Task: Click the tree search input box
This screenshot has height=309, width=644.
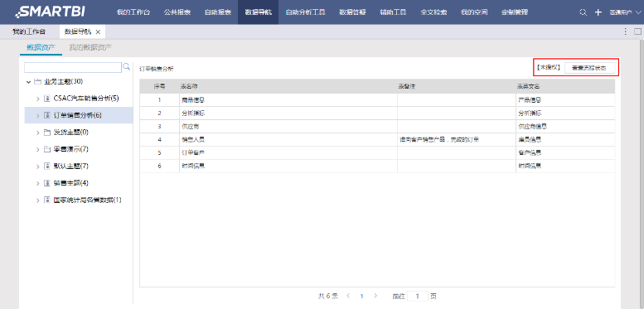Action: [x=73, y=67]
